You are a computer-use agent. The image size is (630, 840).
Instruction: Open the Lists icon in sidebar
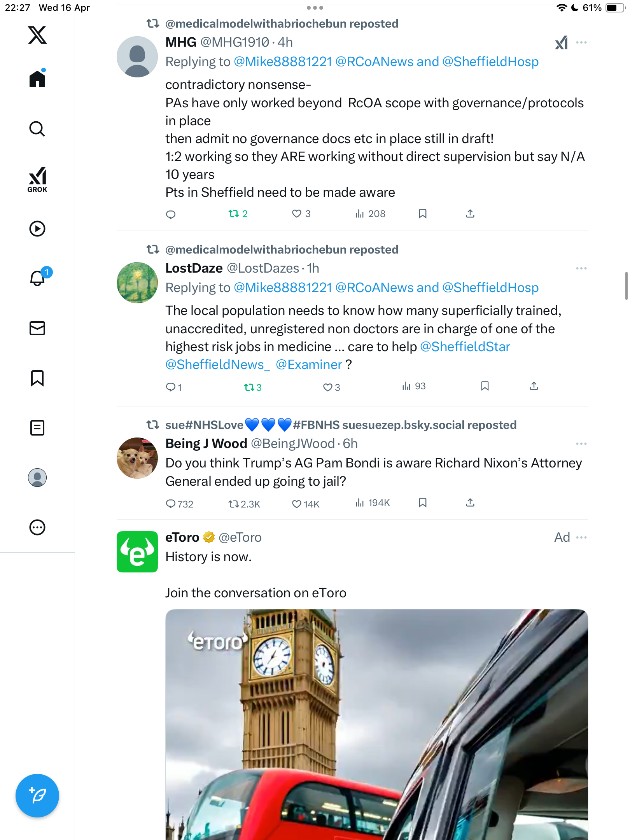(37, 428)
